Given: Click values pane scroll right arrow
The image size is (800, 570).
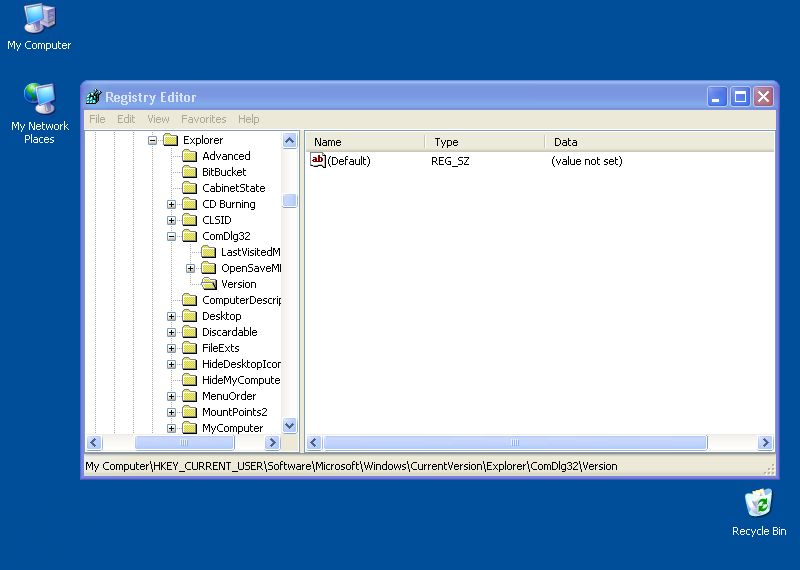Looking at the screenshot, I should (x=765, y=442).
